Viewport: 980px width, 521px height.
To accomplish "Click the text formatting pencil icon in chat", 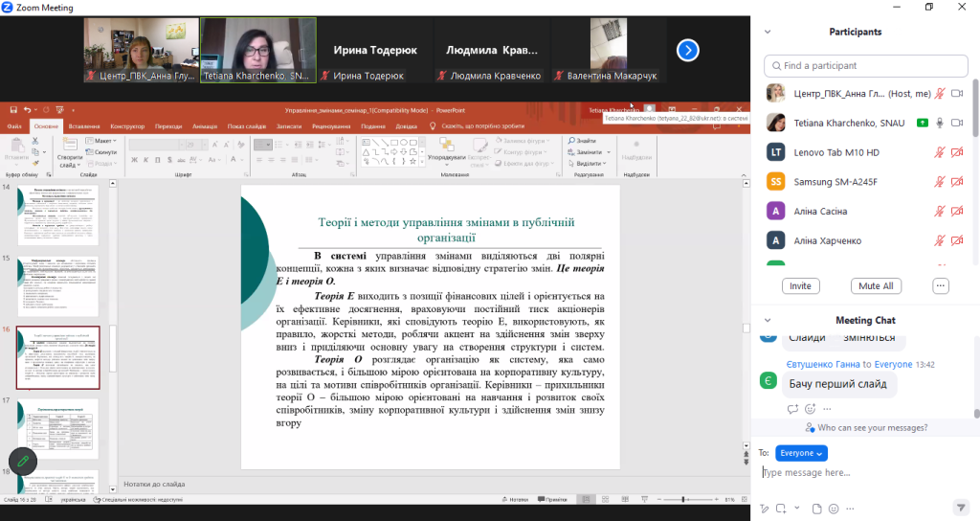I will click(x=764, y=508).
